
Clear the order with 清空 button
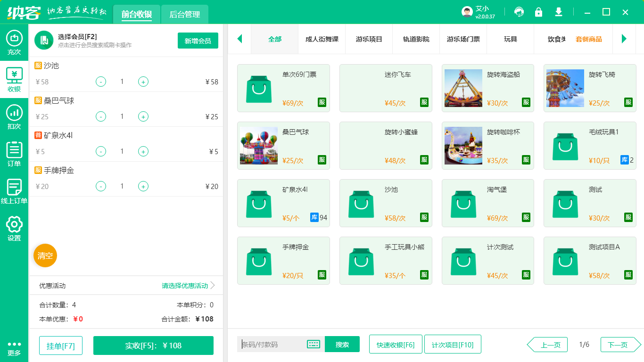click(45, 255)
